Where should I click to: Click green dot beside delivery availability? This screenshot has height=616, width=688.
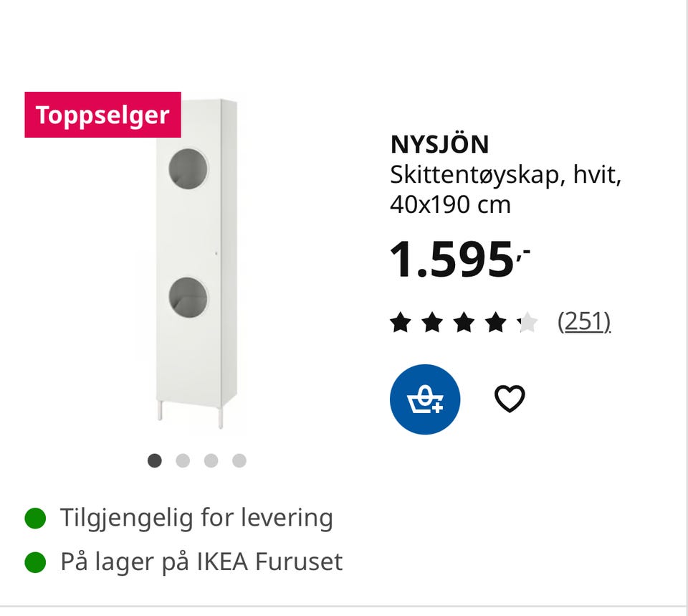(35, 518)
